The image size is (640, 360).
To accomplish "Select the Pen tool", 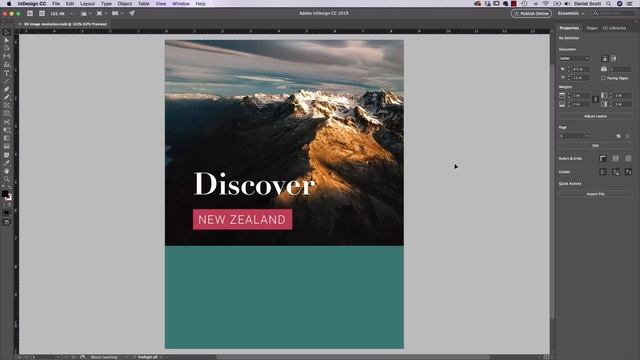I will (x=7, y=89).
